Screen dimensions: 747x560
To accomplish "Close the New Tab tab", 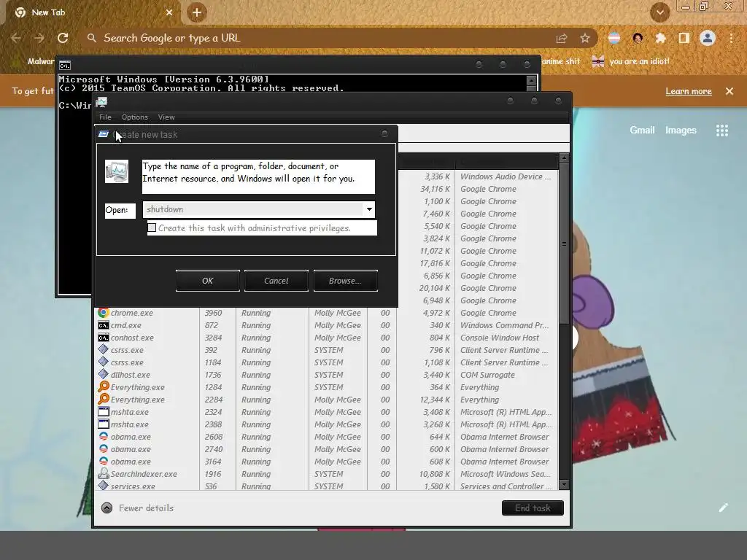I will coord(169,12).
